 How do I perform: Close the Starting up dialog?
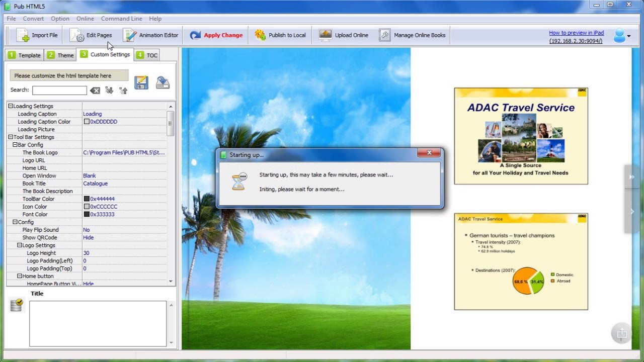[429, 153]
